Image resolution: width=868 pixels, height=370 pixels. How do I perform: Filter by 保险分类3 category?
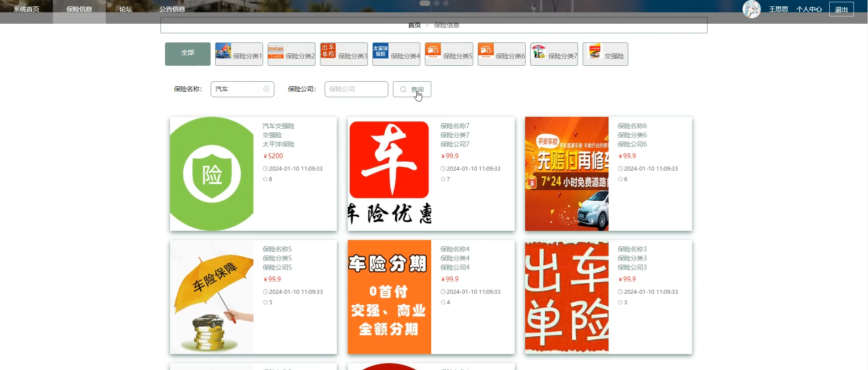[344, 54]
